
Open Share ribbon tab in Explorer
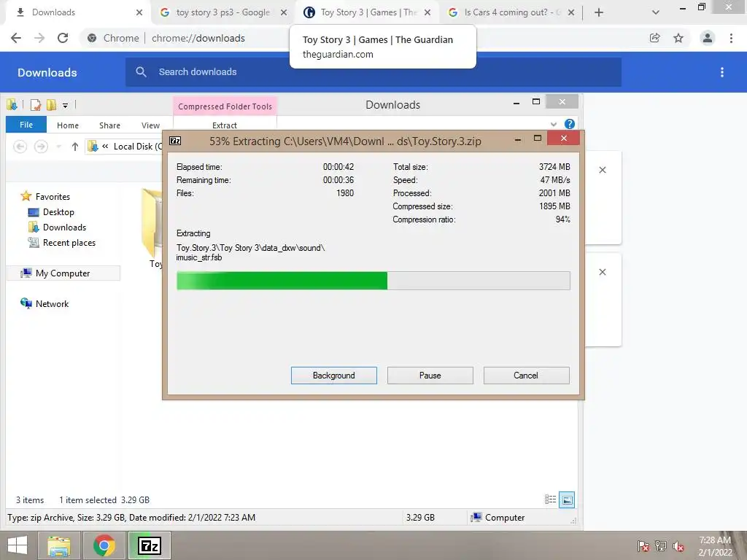(109, 125)
